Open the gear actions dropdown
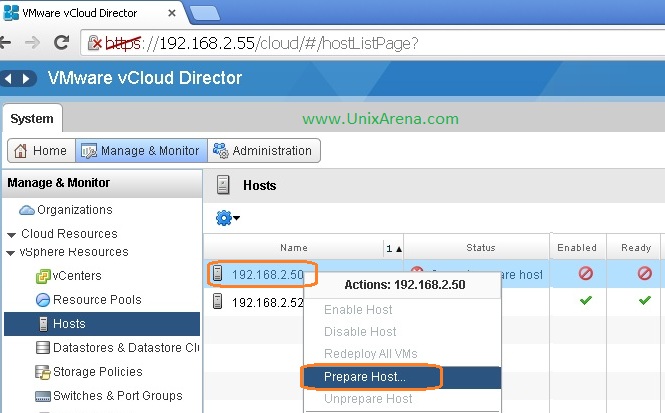 pyautogui.click(x=228, y=218)
